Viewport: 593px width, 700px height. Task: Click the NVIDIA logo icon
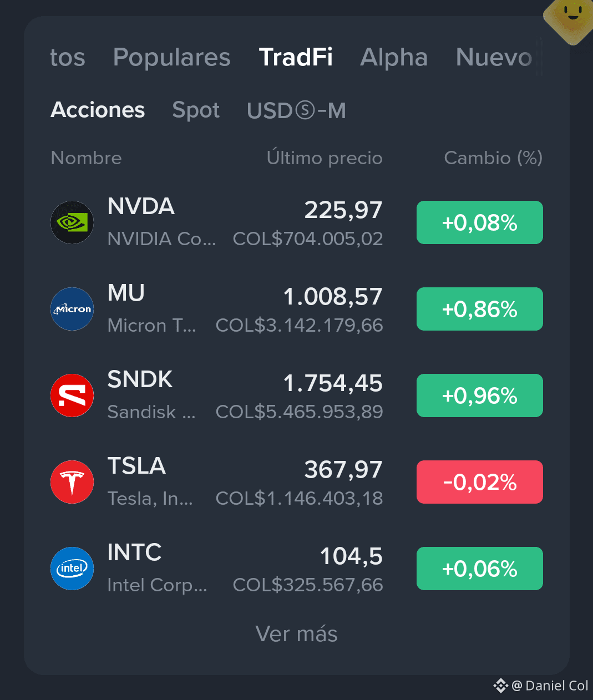tap(72, 222)
